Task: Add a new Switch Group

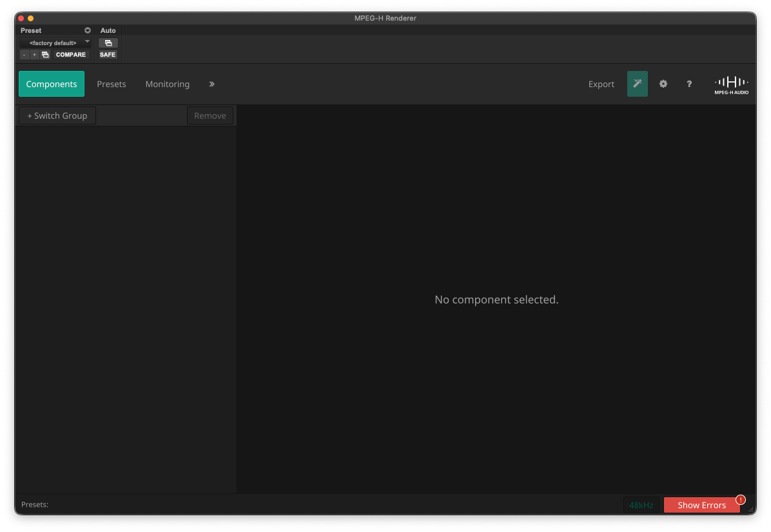Action: click(x=57, y=115)
